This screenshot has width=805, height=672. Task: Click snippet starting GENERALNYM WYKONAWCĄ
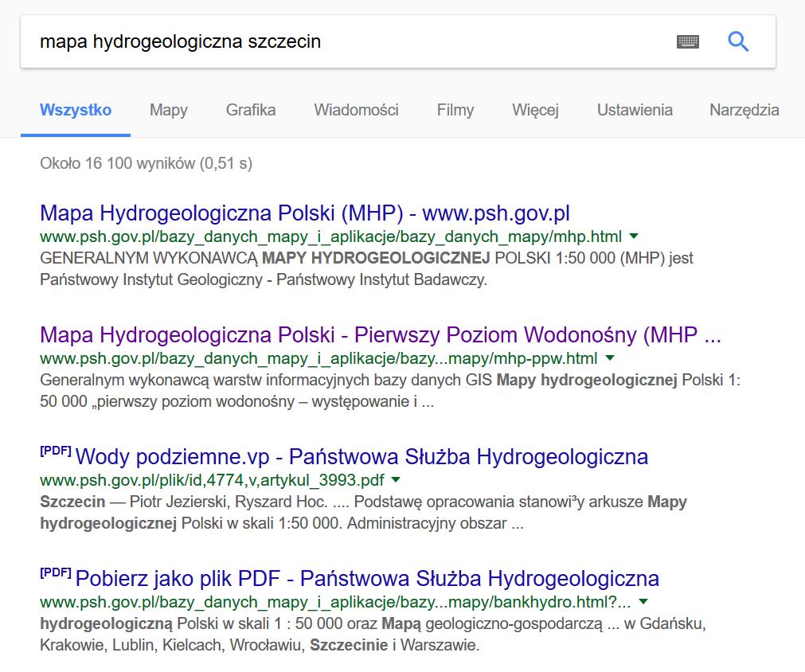[366, 268]
